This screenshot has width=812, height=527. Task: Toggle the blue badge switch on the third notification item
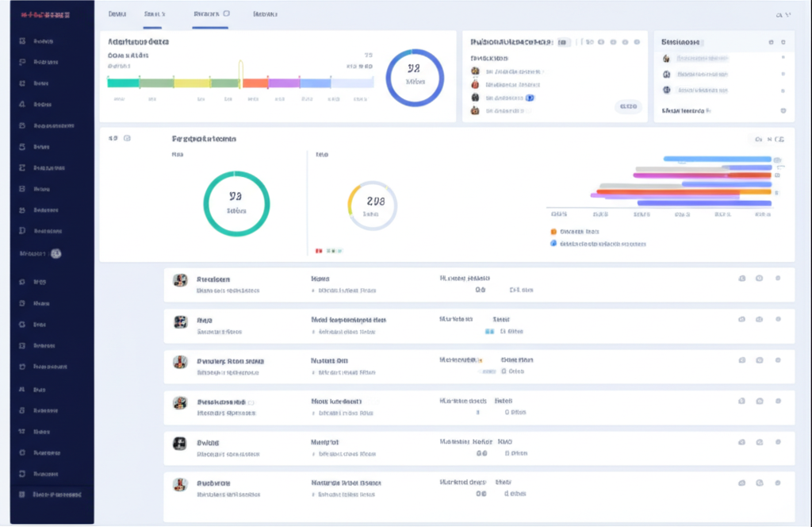coord(530,97)
